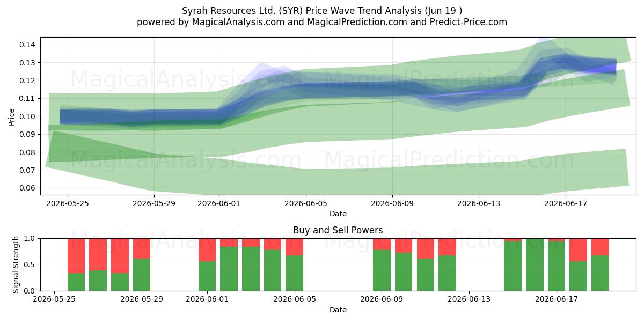Click the 2026-06-09 date label under the price chart

392,203
